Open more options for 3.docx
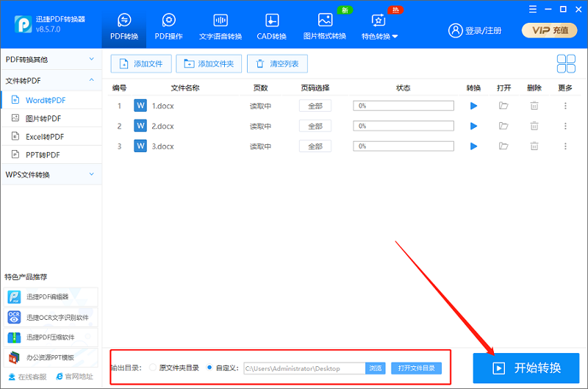588x389 pixels. tap(565, 146)
